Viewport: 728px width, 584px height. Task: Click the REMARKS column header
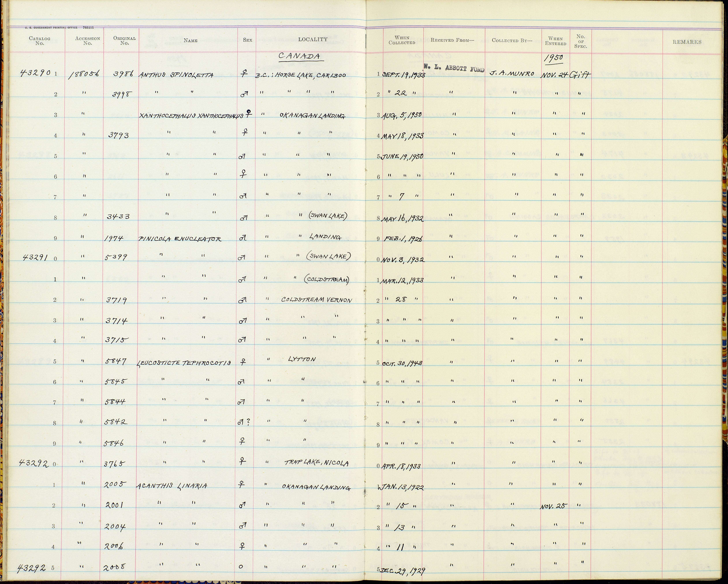tap(687, 42)
